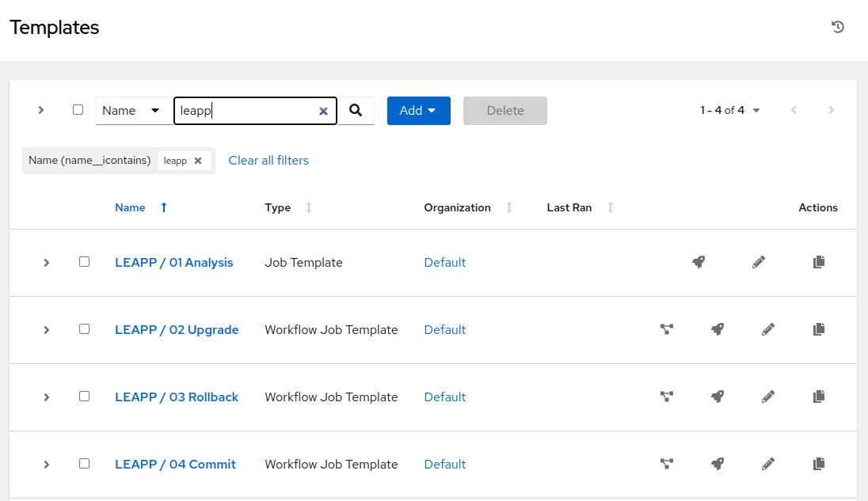Click the Type column header text

(277, 207)
